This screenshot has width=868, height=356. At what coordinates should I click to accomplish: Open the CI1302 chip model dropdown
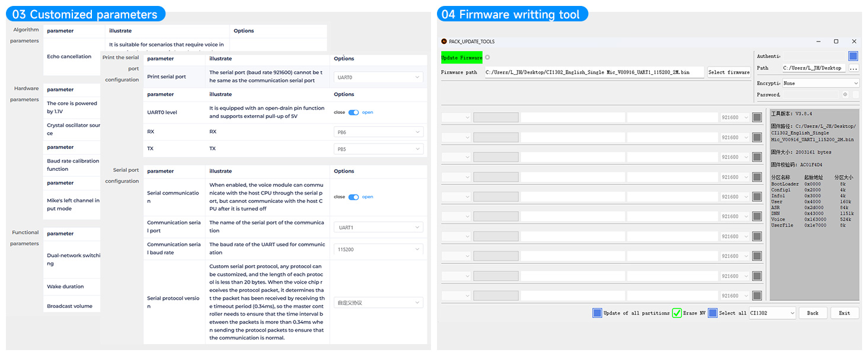(x=773, y=313)
